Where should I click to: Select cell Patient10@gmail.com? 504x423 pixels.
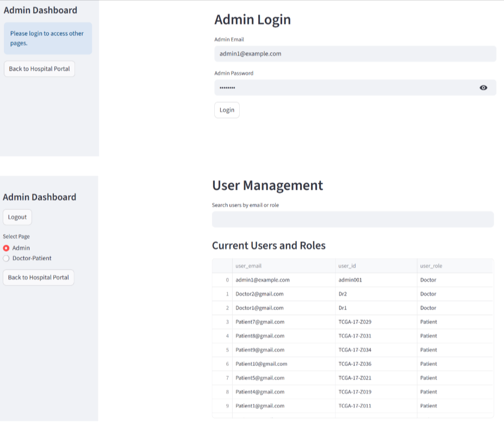[x=284, y=364]
